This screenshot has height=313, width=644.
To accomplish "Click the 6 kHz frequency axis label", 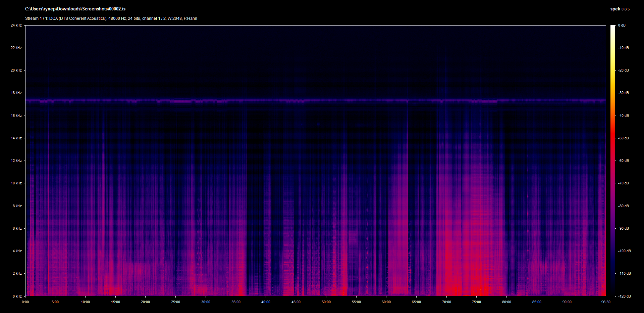I will tap(17, 228).
